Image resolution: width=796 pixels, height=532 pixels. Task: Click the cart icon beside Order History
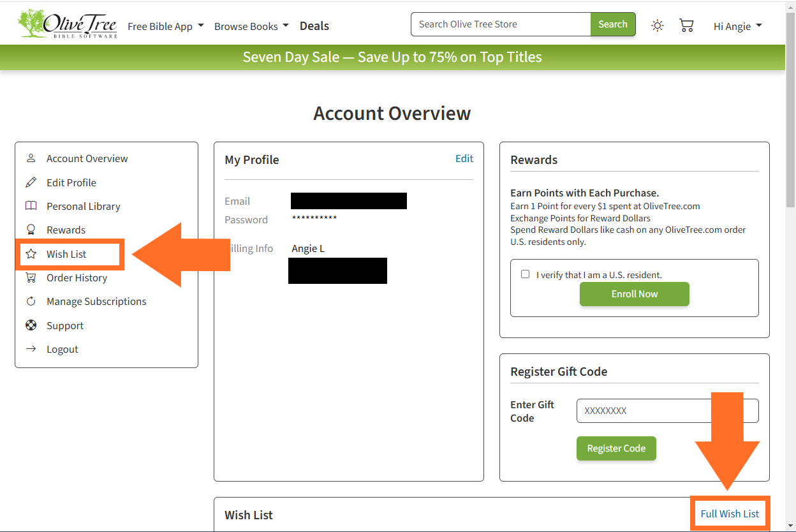click(x=31, y=277)
